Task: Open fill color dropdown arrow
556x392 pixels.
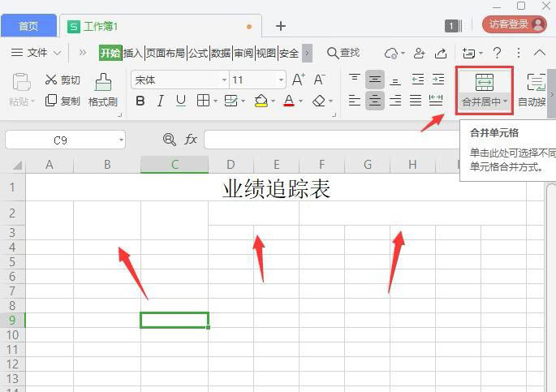Action: click(273, 101)
